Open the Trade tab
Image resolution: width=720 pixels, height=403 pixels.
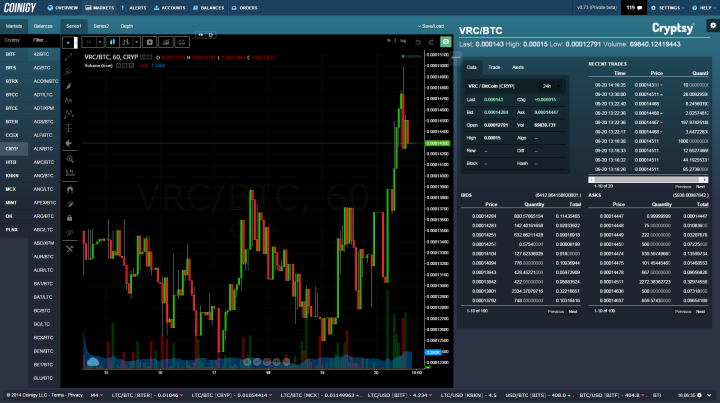click(495, 66)
